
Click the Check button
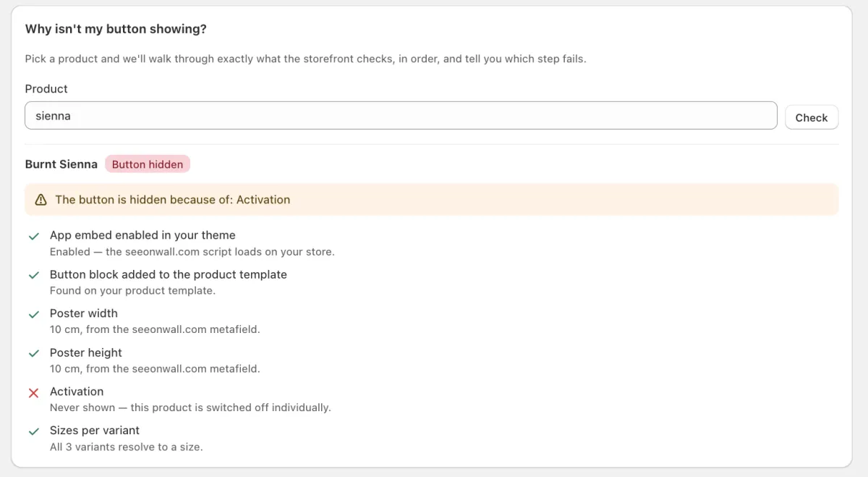point(812,117)
